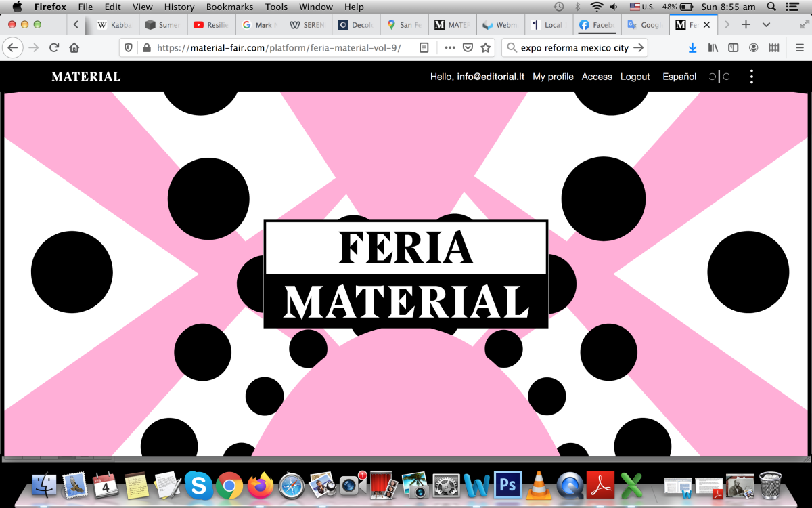This screenshot has height=508, width=812.
Task: Open the Time Machine menu bar icon
Action: click(558, 7)
